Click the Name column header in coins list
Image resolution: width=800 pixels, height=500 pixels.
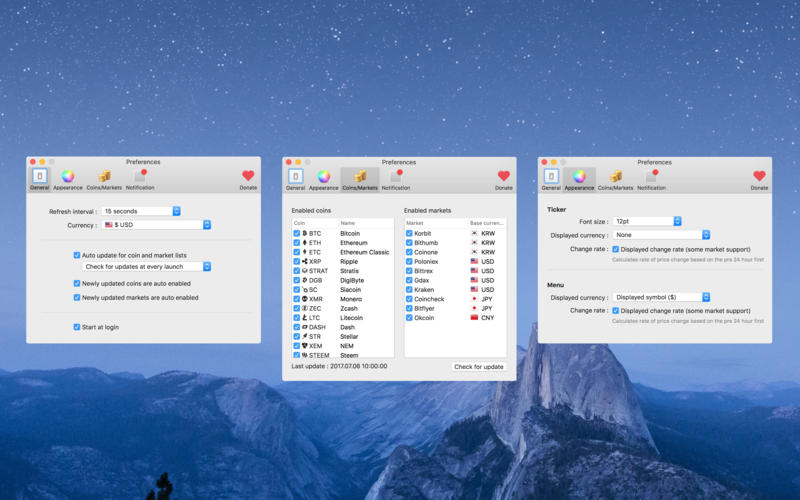(x=347, y=223)
